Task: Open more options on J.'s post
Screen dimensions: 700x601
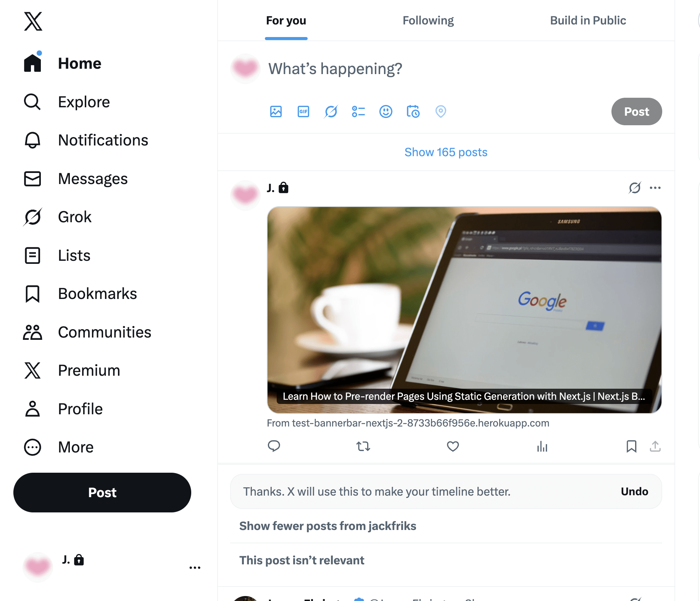Action: [x=655, y=188]
